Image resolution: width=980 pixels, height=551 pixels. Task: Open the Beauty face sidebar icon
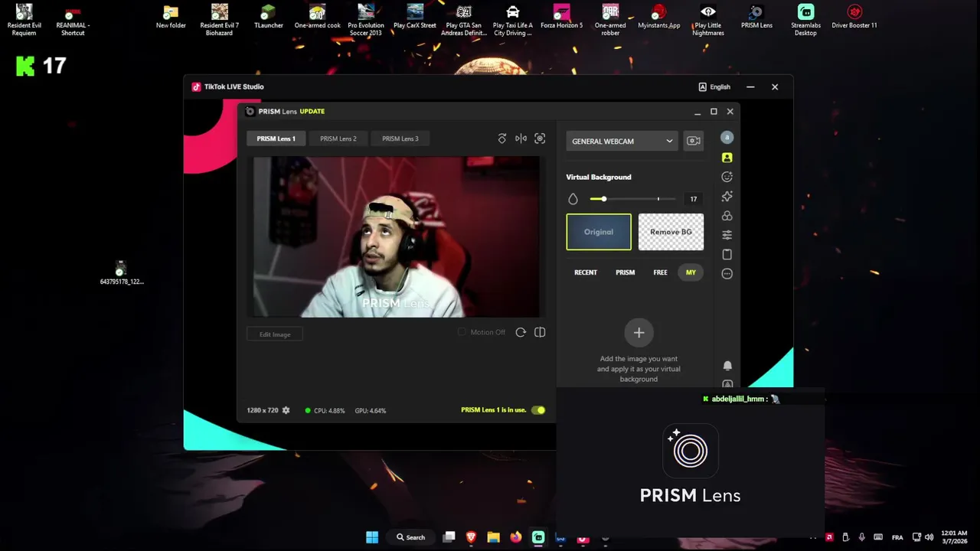727,177
